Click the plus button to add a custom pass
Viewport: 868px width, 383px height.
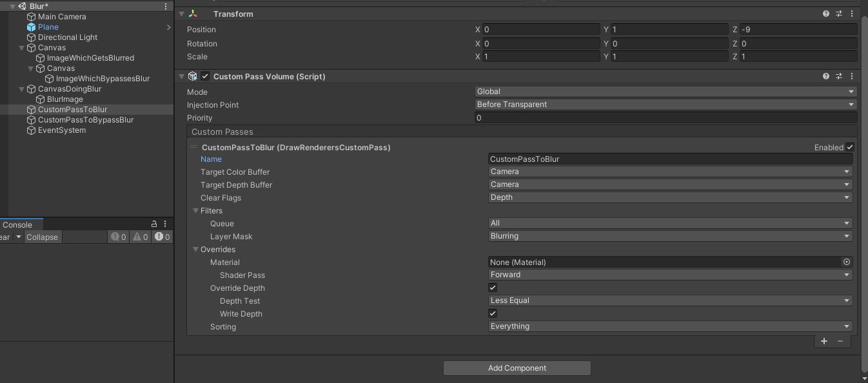(x=824, y=341)
